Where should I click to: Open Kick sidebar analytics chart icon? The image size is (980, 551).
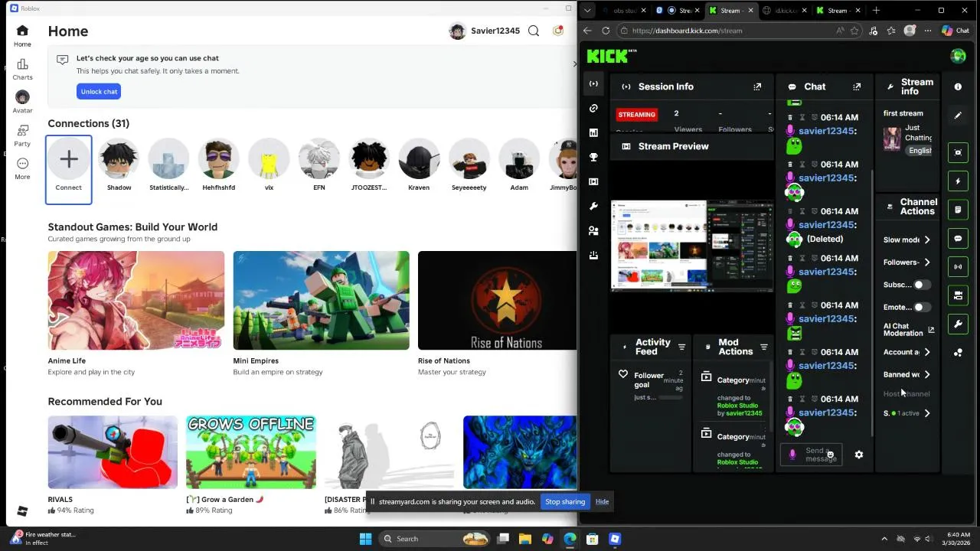point(593,132)
